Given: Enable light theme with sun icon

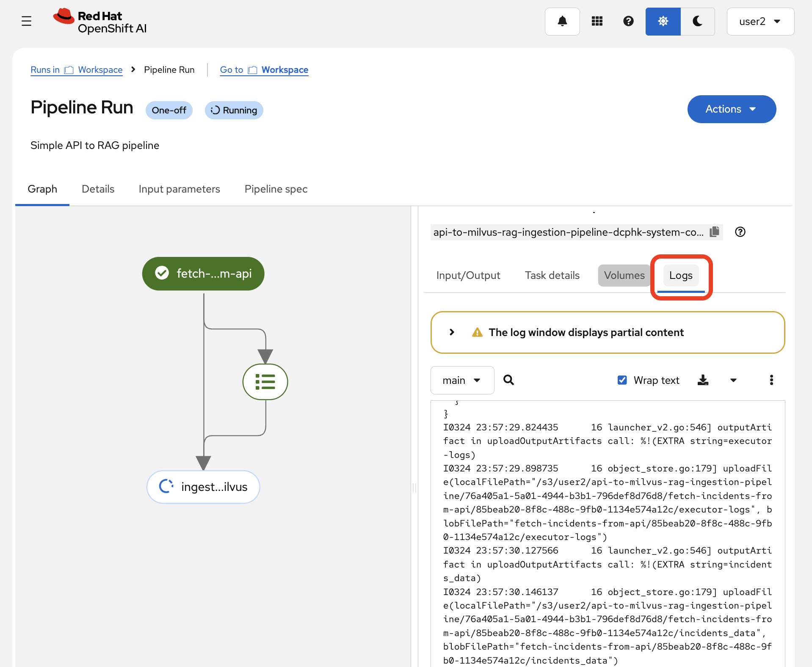Looking at the screenshot, I should (x=663, y=21).
